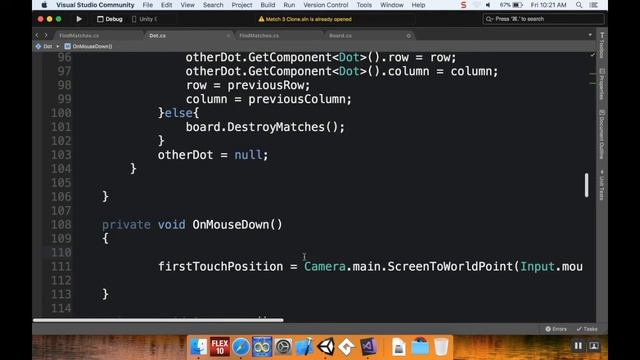The width and height of the screenshot is (640, 360).
Task: Open macOS Spotlight search icon
Action: click(x=579, y=5)
